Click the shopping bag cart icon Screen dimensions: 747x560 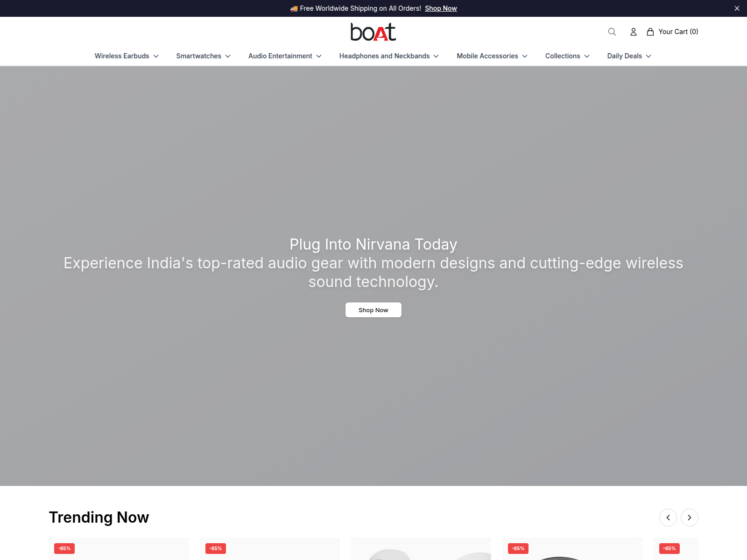(x=650, y=32)
